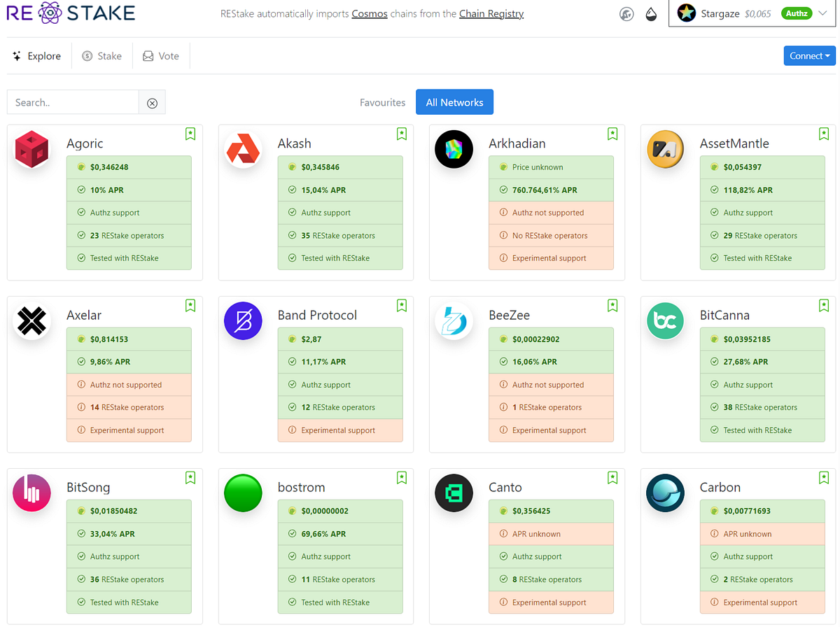Select the Akash network icon

tap(243, 149)
